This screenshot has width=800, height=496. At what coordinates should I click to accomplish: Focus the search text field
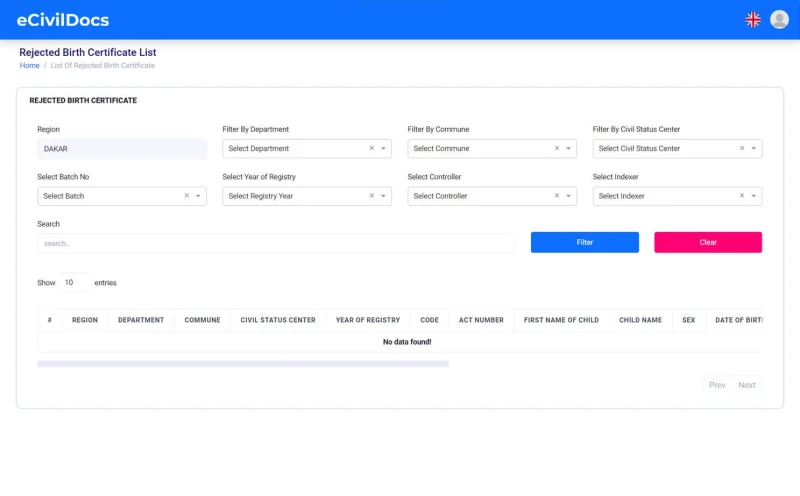pyautogui.click(x=276, y=243)
